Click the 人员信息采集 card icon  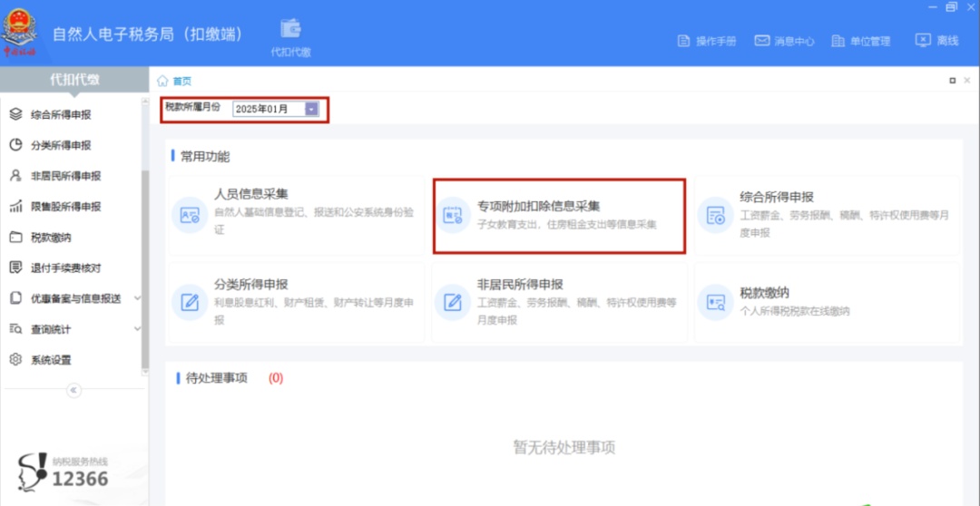(x=190, y=215)
